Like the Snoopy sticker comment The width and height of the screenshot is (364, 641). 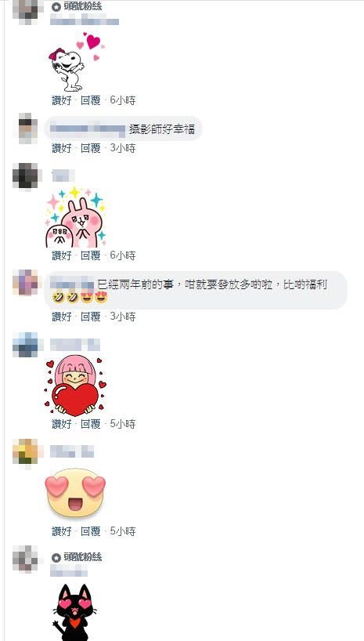(62, 100)
